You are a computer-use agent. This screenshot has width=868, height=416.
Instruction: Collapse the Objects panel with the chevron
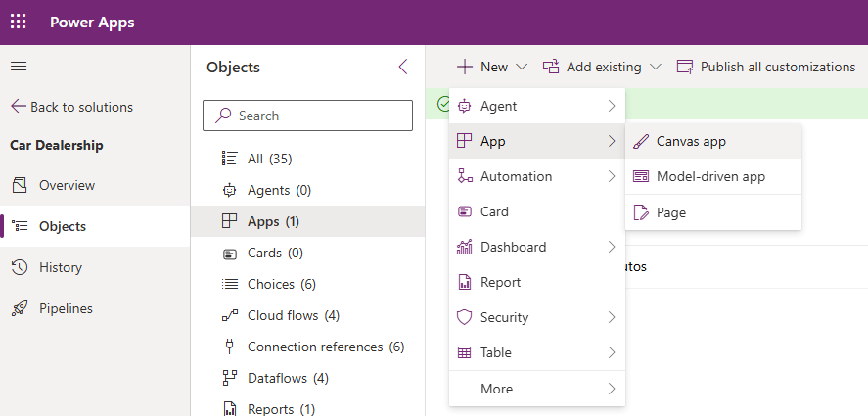[403, 68]
